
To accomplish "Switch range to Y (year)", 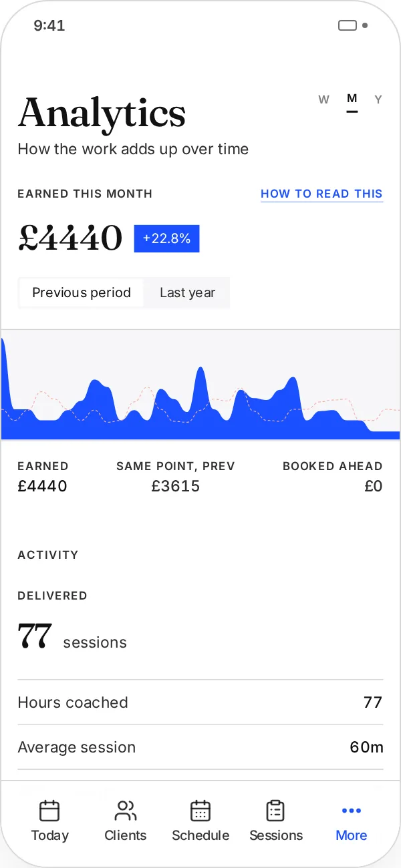I will pos(378,99).
